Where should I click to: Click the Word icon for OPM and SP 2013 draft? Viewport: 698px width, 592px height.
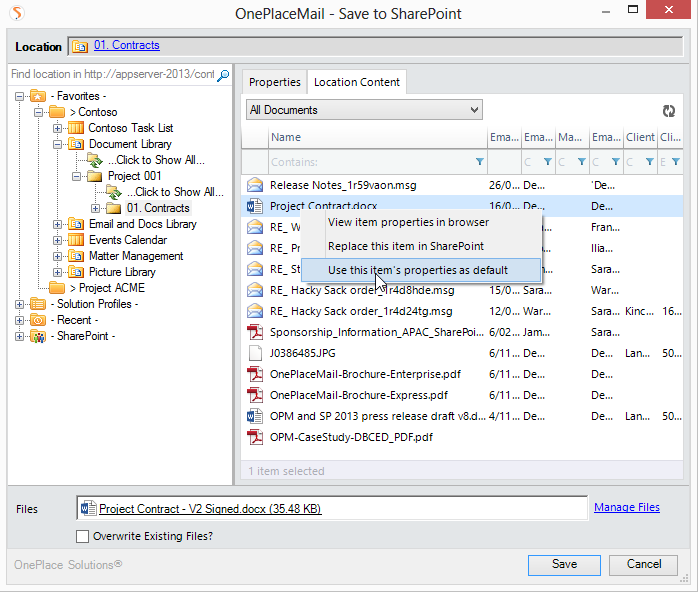pyautogui.click(x=254, y=416)
